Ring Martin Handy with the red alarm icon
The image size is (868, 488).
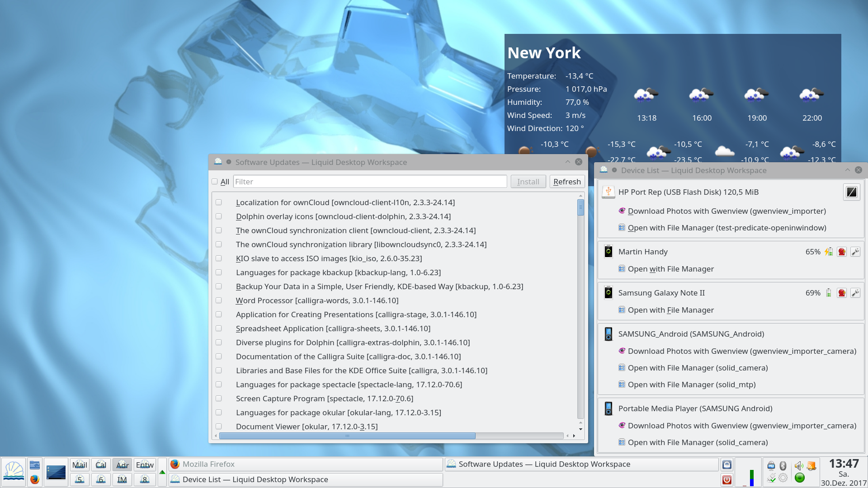(842, 252)
